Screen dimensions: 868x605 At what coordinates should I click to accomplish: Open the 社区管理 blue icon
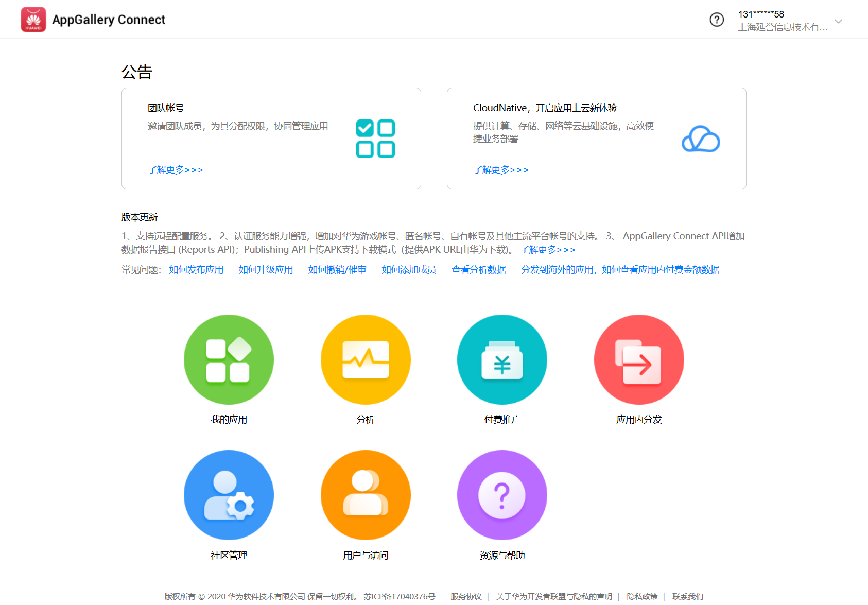coord(229,495)
